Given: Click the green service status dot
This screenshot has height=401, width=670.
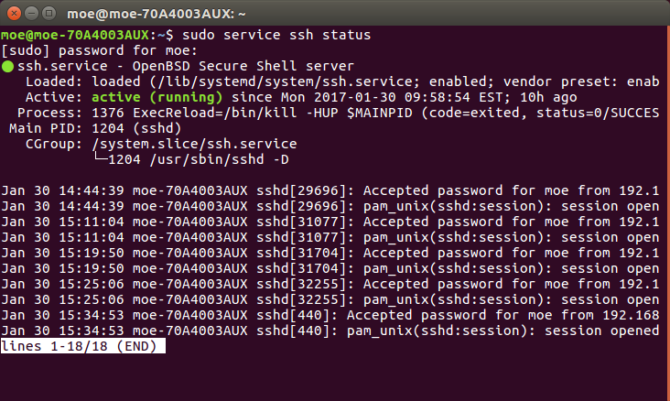Looking at the screenshot, I should [x=7, y=67].
